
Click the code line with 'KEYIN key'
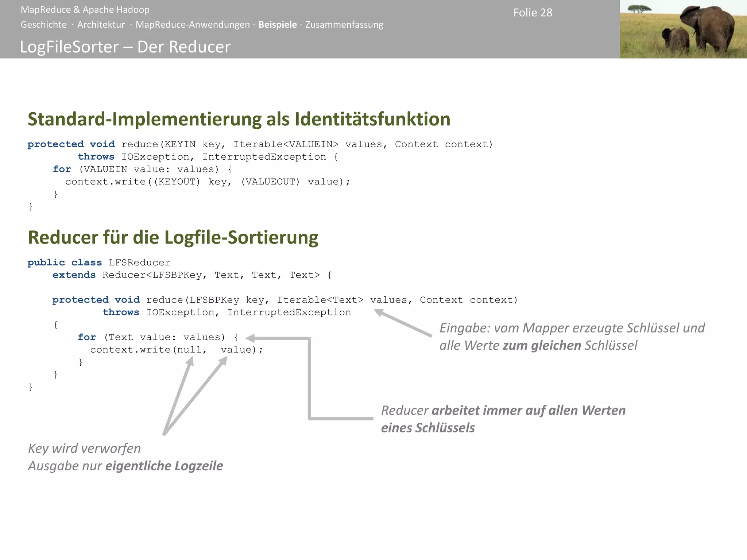click(260, 144)
